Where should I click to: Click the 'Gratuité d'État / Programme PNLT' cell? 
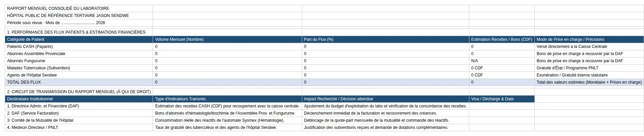point(589,68)
